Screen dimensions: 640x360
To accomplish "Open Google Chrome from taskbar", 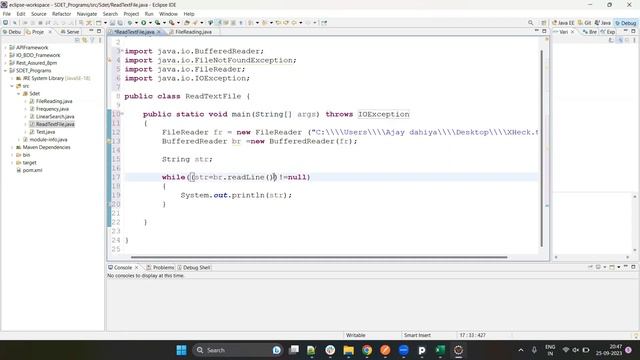I will (367, 350).
